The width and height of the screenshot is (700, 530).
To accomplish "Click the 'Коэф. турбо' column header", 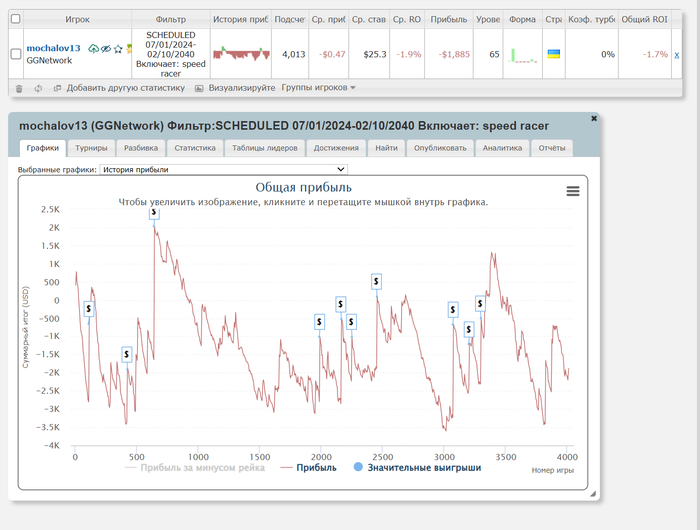I will click(x=592, y=19).
